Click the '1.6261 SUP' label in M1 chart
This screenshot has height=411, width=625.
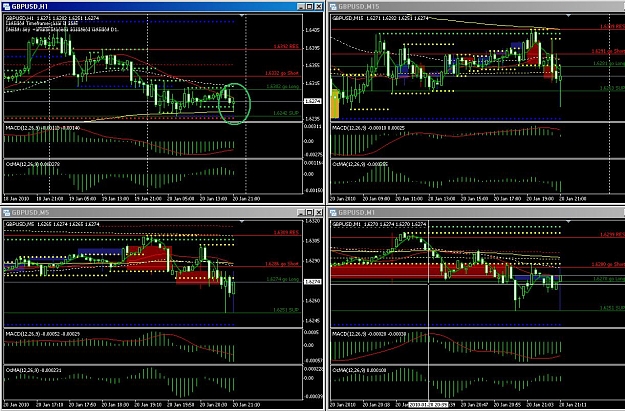tap(613, 308)
